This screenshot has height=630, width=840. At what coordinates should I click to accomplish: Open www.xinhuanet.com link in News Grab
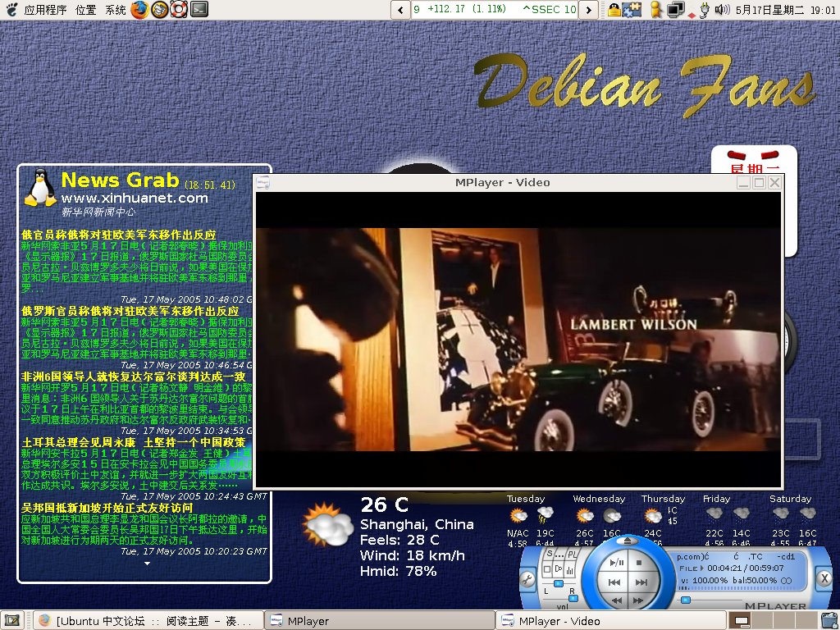(x=135, y=199)
